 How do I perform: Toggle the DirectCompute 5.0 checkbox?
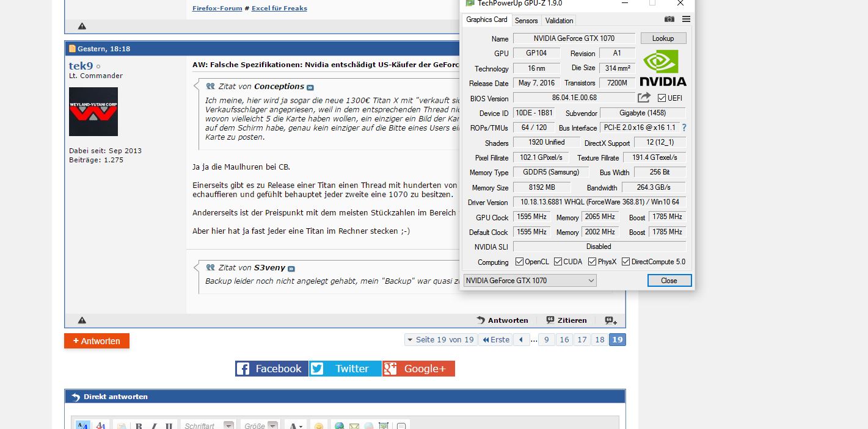(x=625, y=261)
